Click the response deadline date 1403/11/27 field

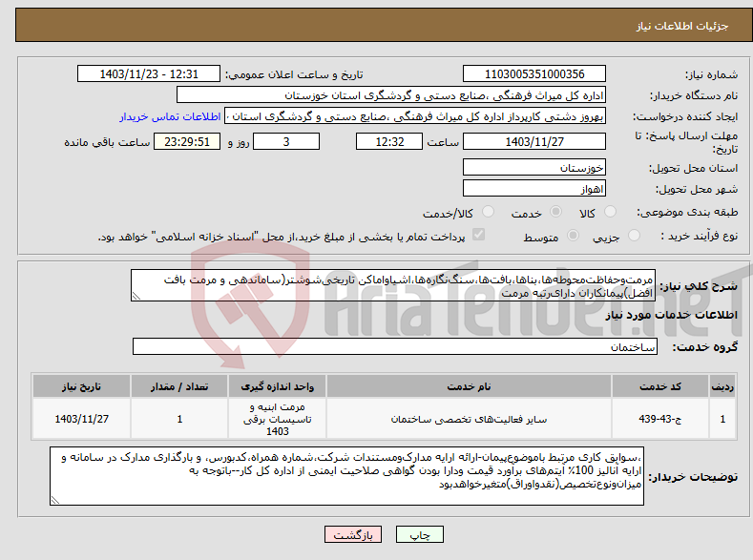(x=534, y=141)
